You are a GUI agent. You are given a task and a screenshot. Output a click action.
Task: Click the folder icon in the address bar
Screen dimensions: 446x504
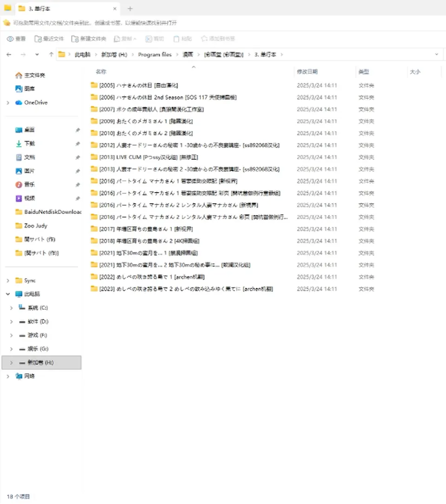pyautogui.click(x=61, y=55)
